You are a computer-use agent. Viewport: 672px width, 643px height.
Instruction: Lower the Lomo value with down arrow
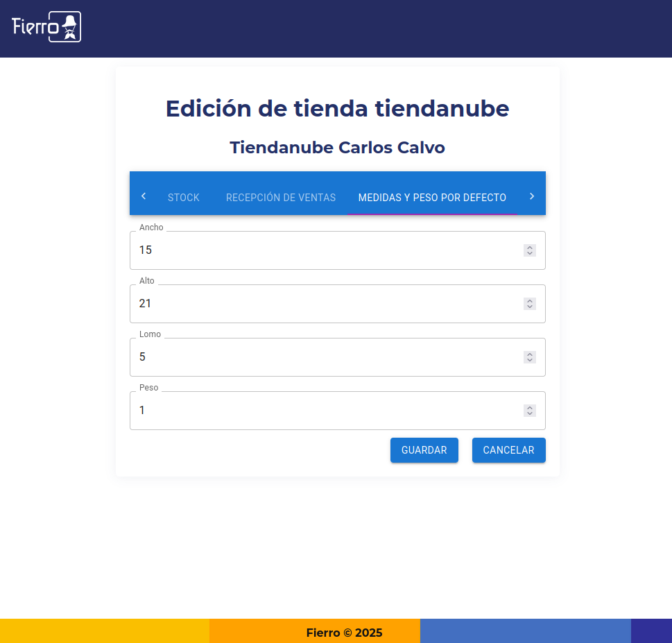coord(530,361)
